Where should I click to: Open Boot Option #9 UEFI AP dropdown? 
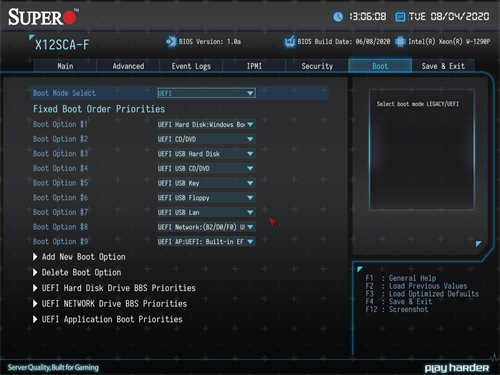click(206, 242)
